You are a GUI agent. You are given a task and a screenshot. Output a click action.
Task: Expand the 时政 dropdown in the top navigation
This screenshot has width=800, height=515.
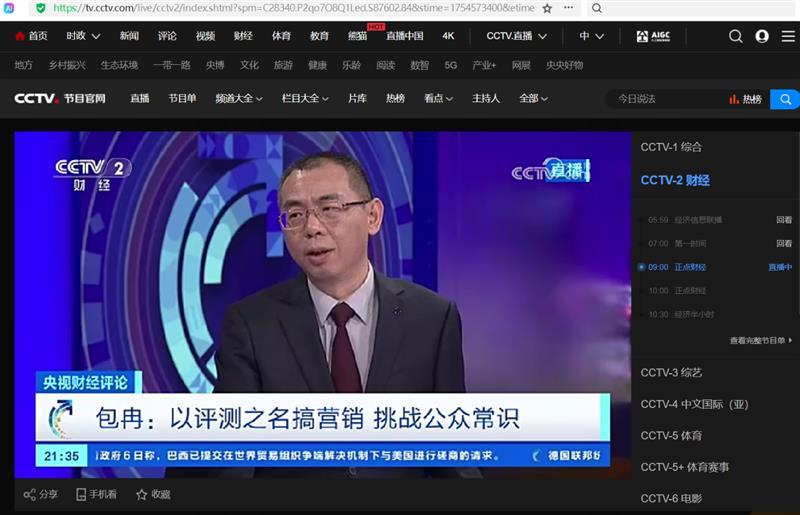click(x=83, y=36)
